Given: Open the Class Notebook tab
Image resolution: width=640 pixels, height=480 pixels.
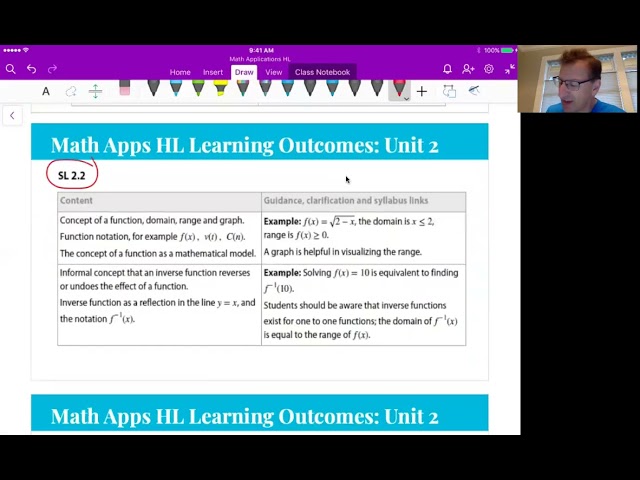Looking at the screenshot, I should tap(322, 72).
